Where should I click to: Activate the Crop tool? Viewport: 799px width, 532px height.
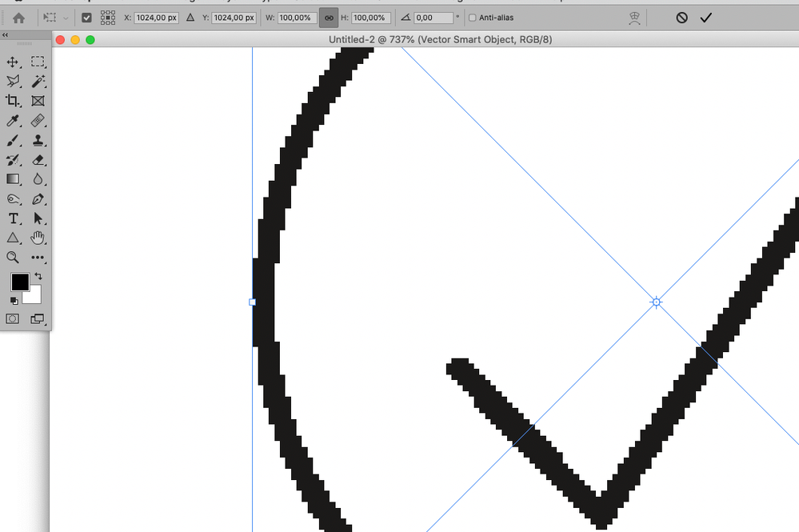pyautogui.click(x=12, y=101)
